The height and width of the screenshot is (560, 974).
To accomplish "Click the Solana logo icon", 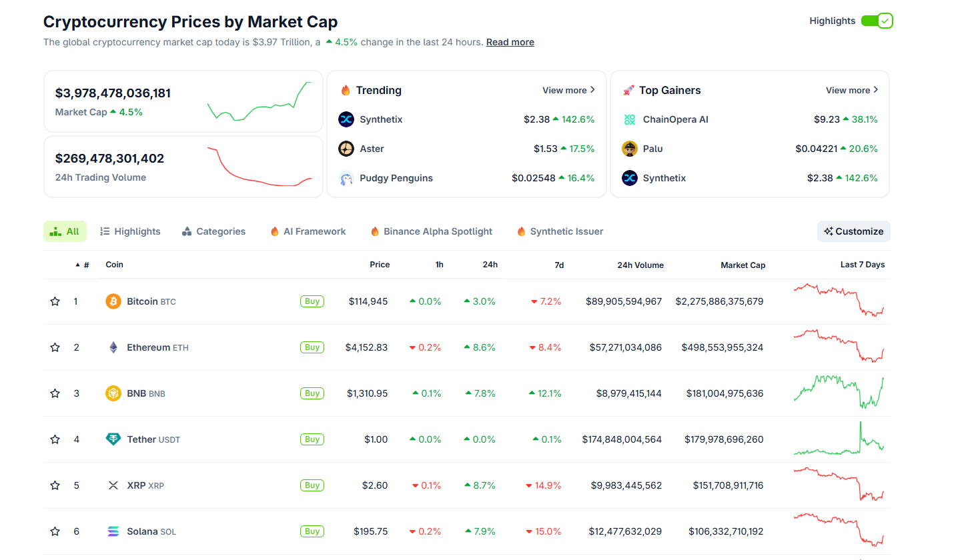I will 113,531.
